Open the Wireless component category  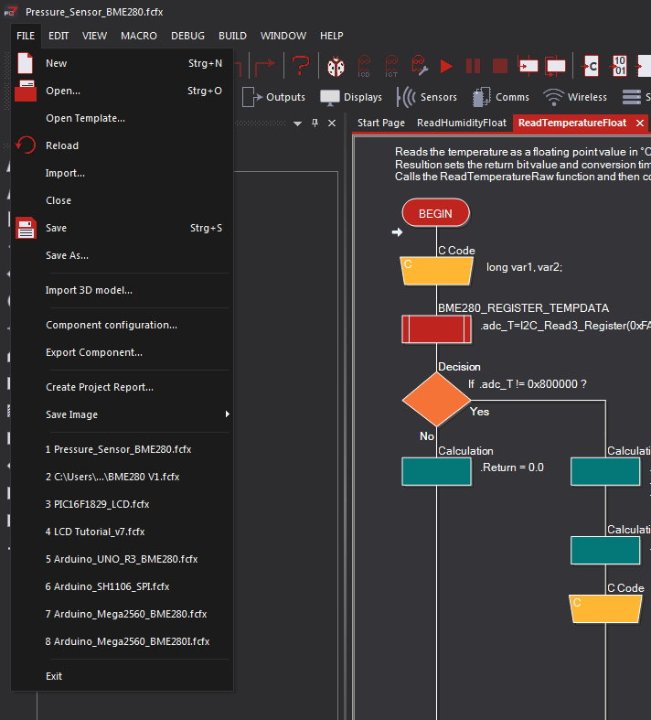pyautogui.click(x=575, y=97)
